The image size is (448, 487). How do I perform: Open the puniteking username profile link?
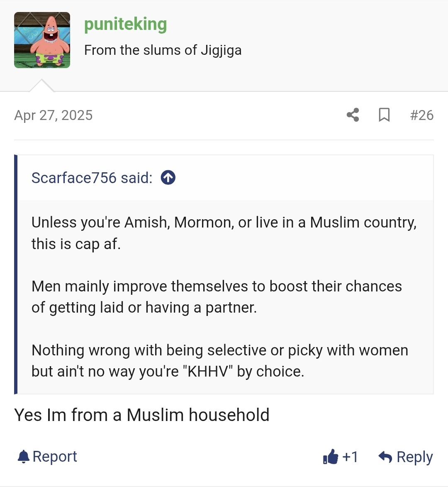(x=125, y=24)
